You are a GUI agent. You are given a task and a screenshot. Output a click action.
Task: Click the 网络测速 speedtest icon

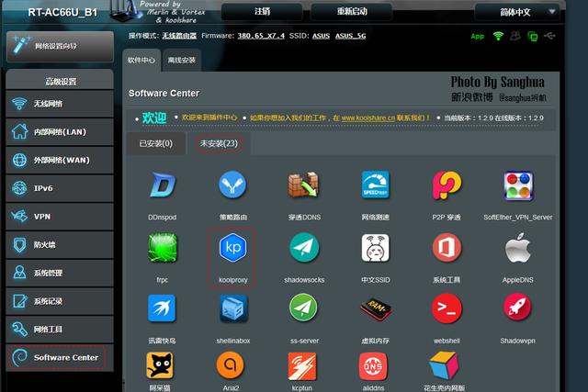point(375,186)
